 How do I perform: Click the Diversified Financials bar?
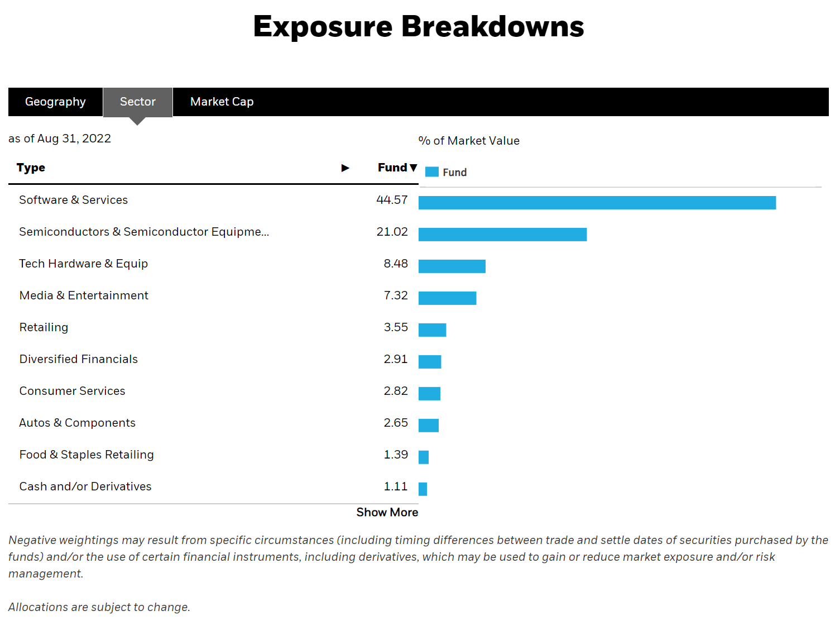(x=430, y=362)
